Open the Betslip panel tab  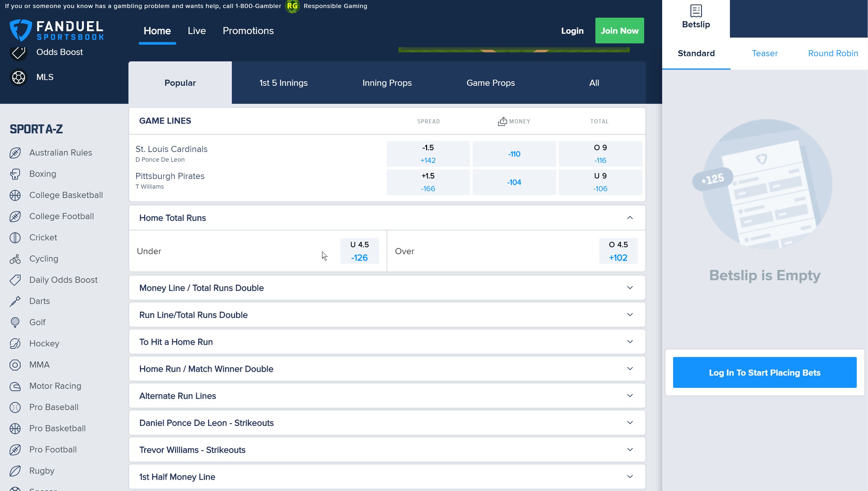tap(696, 19)
